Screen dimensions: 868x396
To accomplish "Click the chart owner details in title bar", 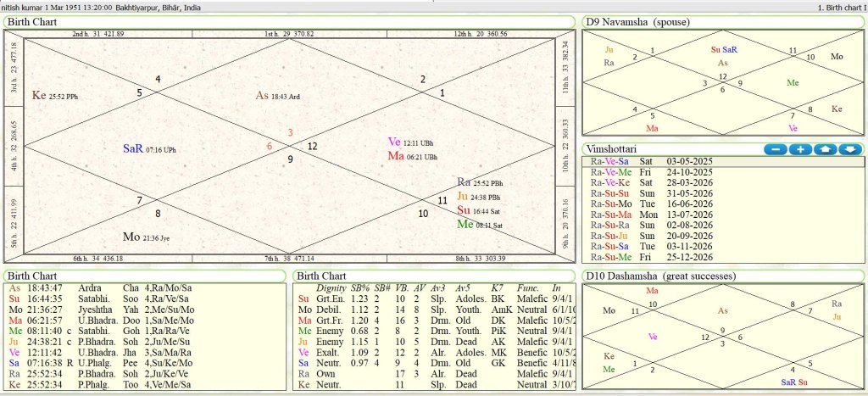I will point(101,7).
